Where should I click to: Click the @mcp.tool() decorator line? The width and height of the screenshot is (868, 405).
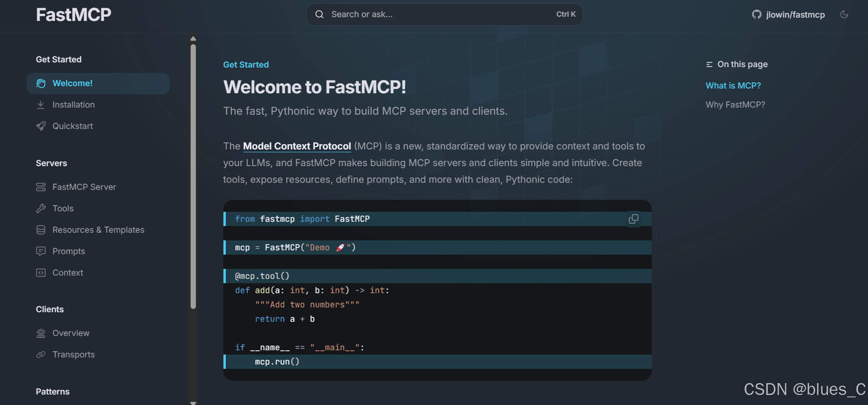coord(437,276)
